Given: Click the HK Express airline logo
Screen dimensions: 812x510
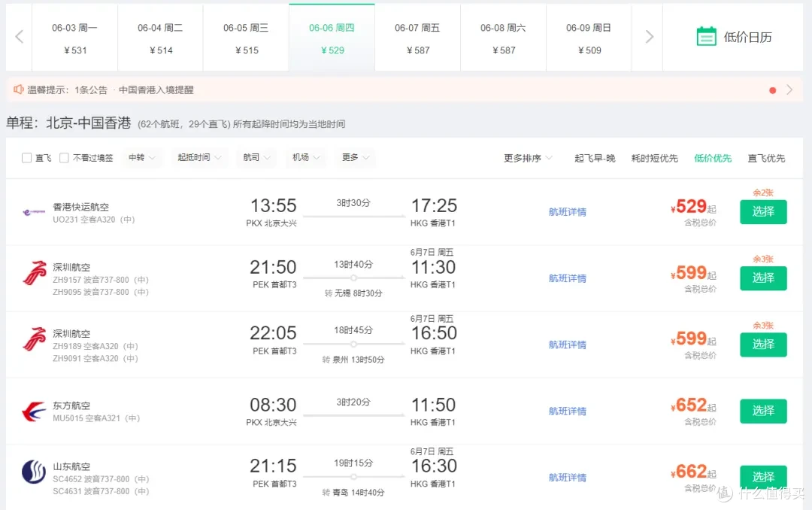Looking at the screenshot, I should pyautogui.click(x=34, y=211).
